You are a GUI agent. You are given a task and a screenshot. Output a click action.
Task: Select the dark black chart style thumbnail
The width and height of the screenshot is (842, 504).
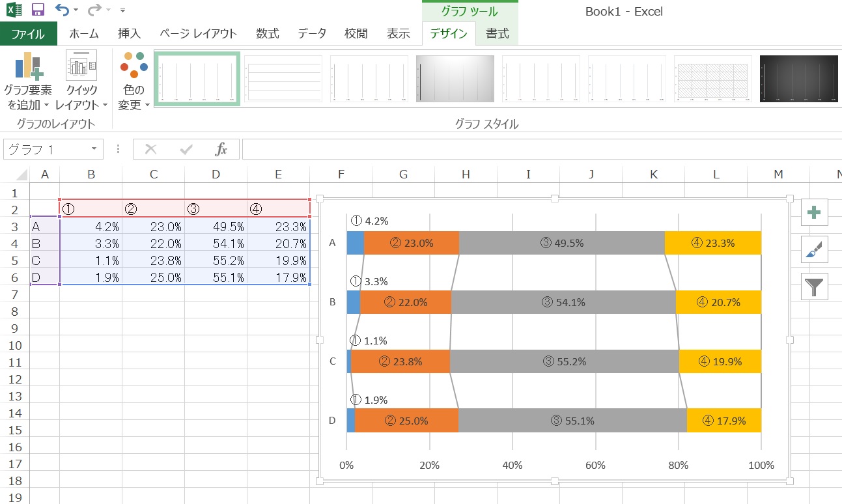[x=798, y=79]
